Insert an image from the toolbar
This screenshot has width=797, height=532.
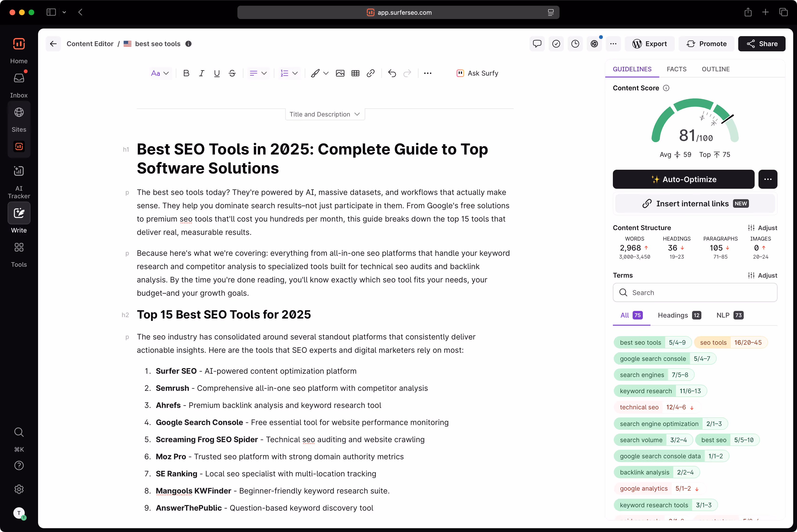340,73
